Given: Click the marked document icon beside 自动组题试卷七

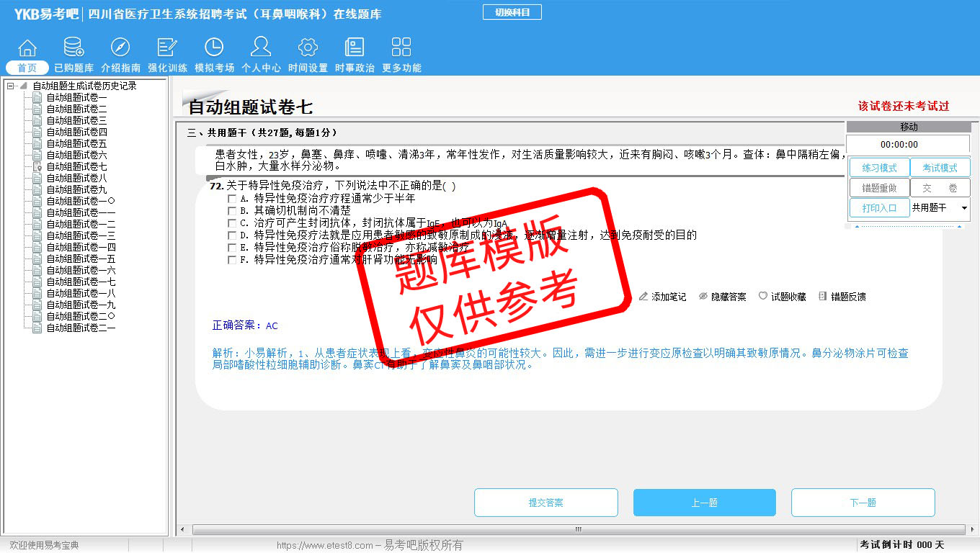Looking at the screenshot, I should tap(37, 166).
